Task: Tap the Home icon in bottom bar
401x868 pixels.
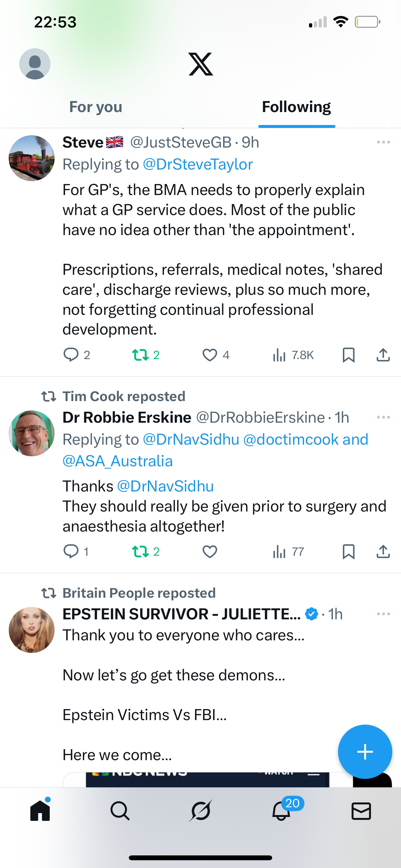Action: point(40,811)
